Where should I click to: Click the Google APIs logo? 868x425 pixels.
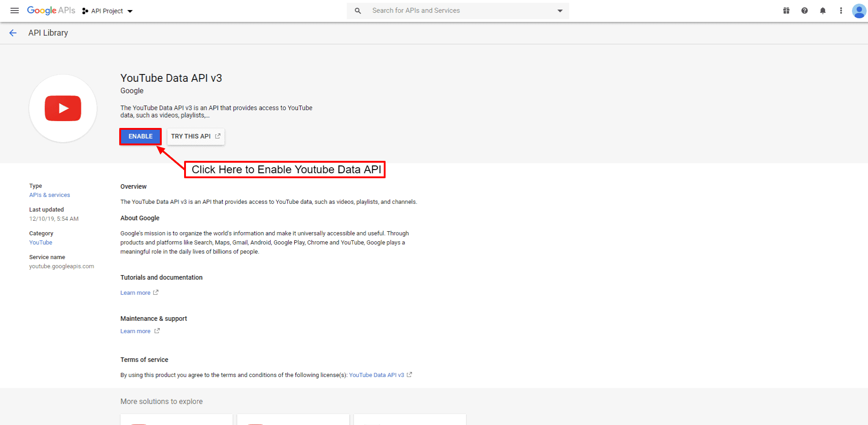coord(51,11)
